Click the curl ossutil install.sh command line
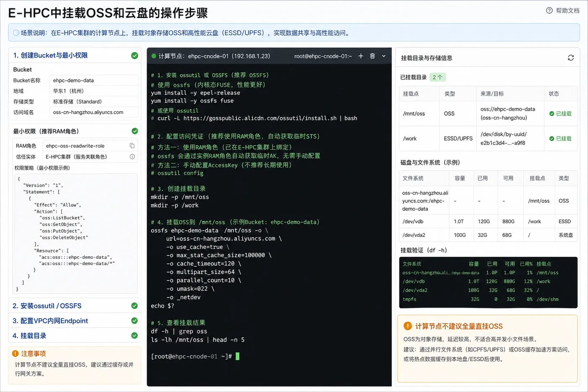588x392 pixels. (x=254, y=118)
